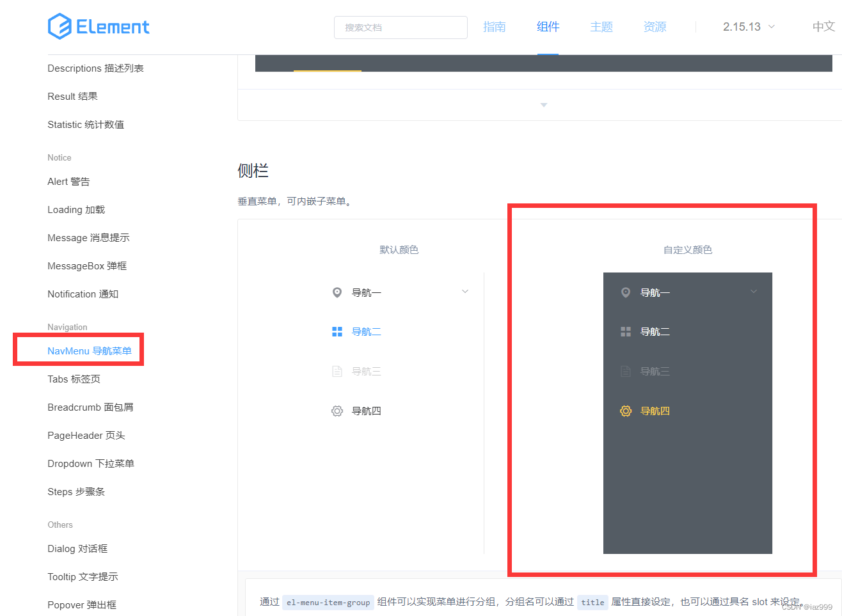Click the document icon of disabled 导航三 item
Screen dimensions: 842x616
(337, 371)
